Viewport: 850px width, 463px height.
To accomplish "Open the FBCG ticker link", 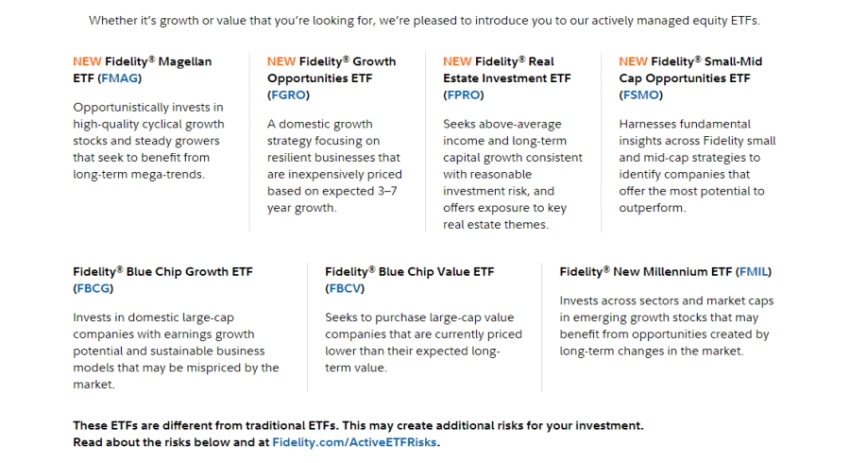I will [x=93, y=288].
